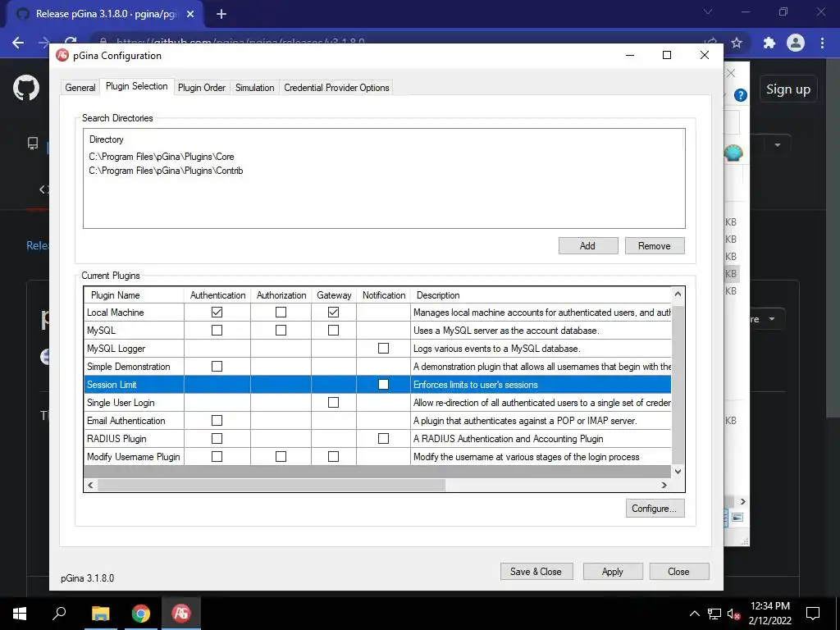840x630 pixels.
Task: Open Chrome three-dot menu
Action: tap(822, 43)
